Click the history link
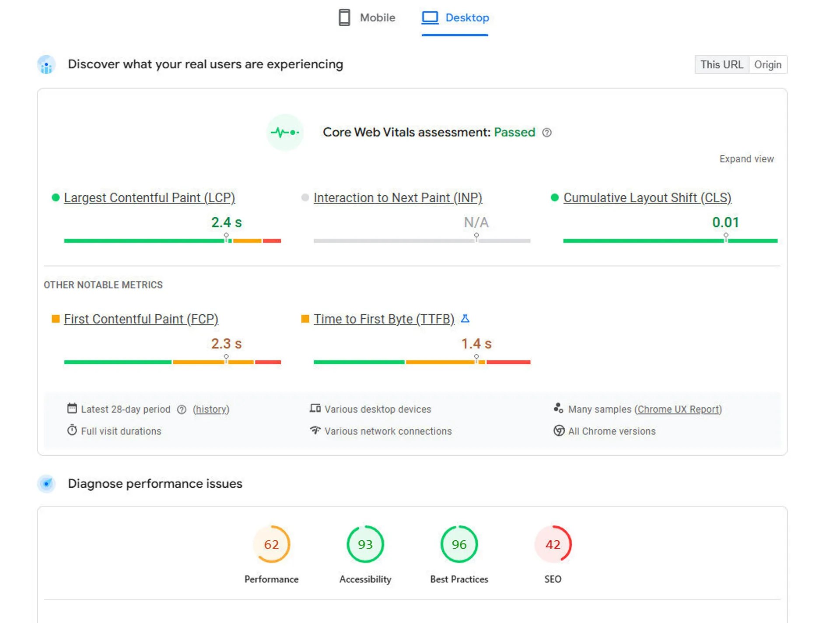The width and height of the screenshot is (840, 623). point(211,409)
